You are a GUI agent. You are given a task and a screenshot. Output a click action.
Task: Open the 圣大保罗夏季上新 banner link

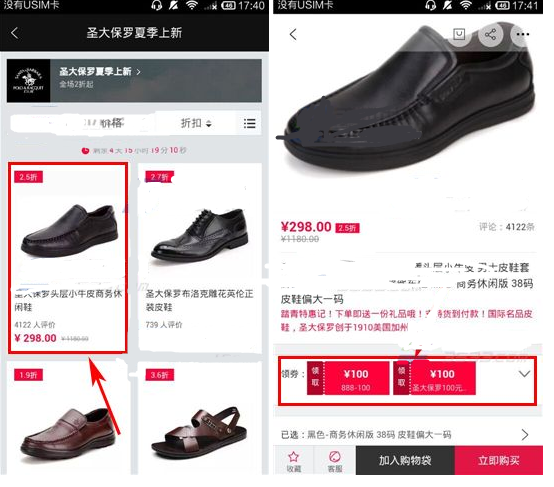click(100, 72)
